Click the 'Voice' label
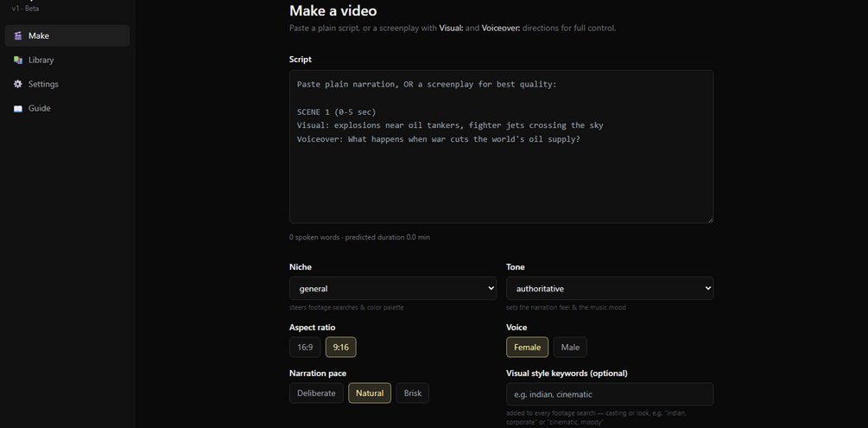 516,328
